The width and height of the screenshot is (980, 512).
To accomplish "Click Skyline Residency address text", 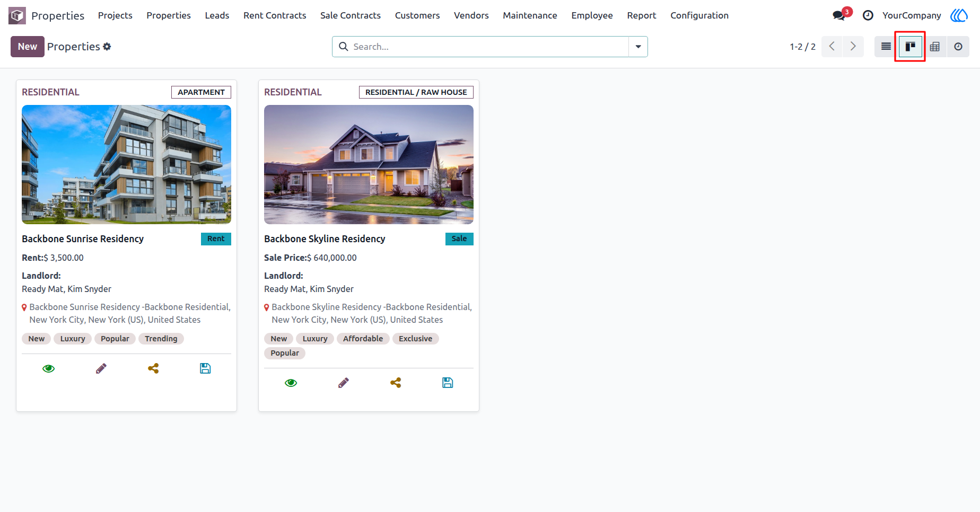I will (372, 313).
